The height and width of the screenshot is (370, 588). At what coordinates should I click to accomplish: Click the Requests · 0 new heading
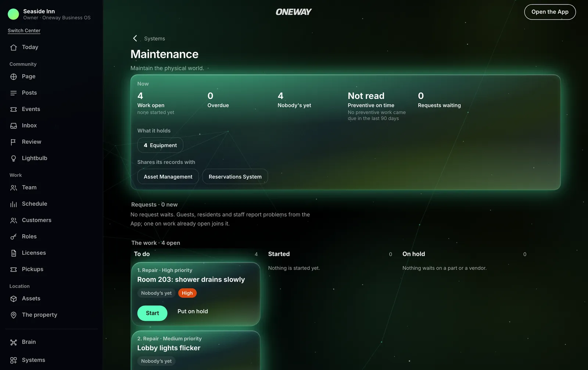(154, 205)
